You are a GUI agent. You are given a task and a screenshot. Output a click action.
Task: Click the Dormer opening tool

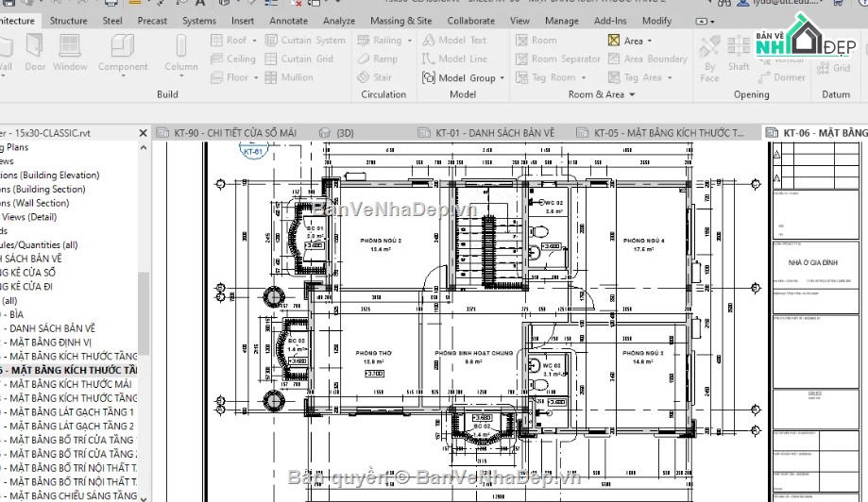pos(782,77)
